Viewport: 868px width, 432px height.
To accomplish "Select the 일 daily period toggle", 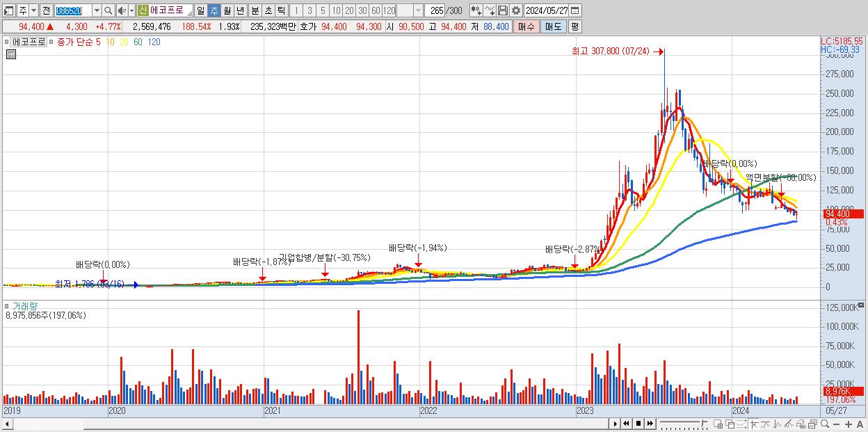I will [200, 11].
